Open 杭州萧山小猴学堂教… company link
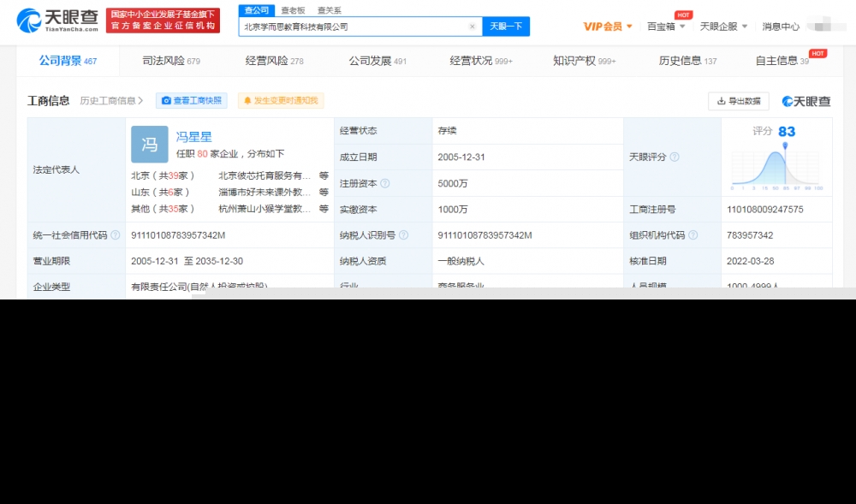 [x=265, y=209]
